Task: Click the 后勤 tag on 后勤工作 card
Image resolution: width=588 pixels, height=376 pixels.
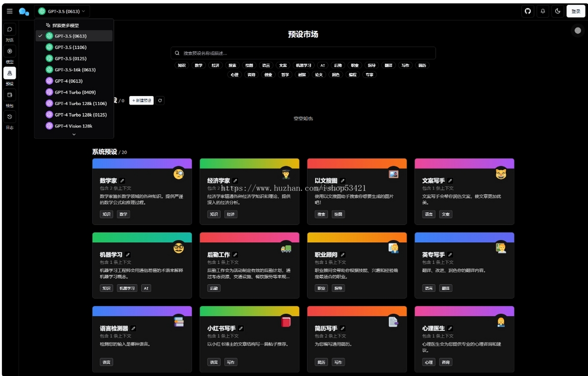Action: [x=214, y=288]
